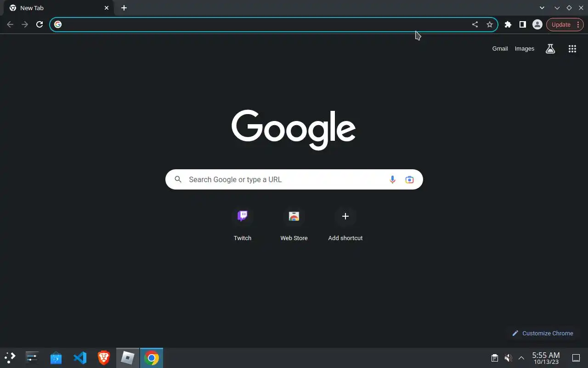Open Chrome's side panel
This screenshot has height=368, width=588.
[523, 24]
